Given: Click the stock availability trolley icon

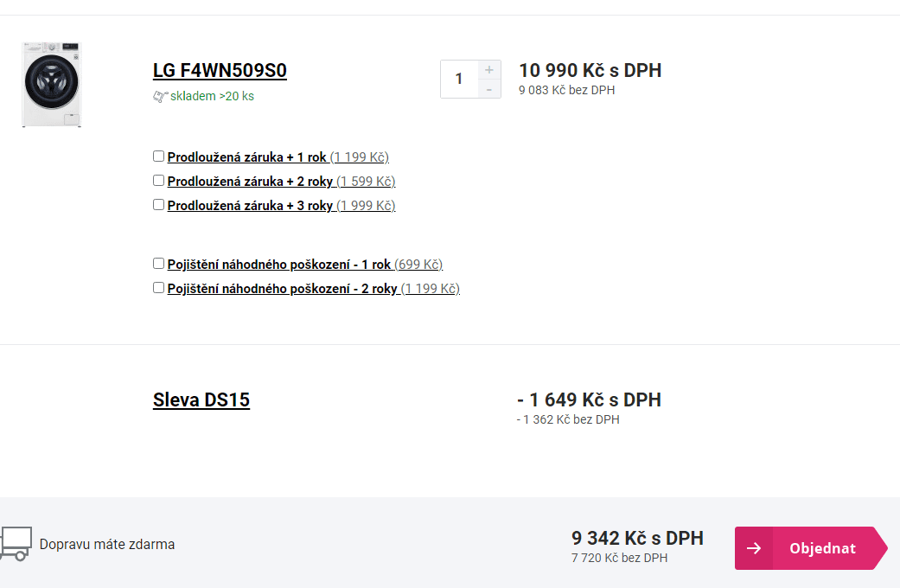Looking at the screenshot, I should pyautogui.click(x=160, y=97).
